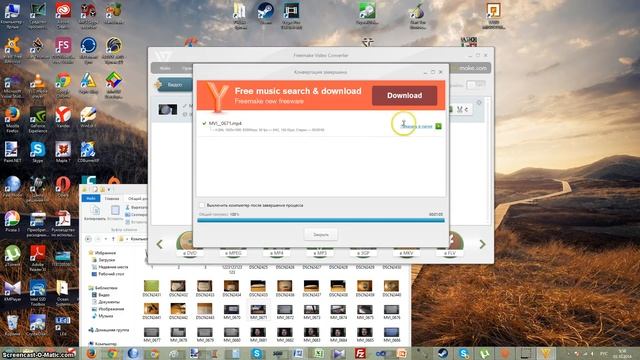Select Загрузки in Explorer navigation pane
The height and width of the screenshot is (360, 640).
pos(107,260)
